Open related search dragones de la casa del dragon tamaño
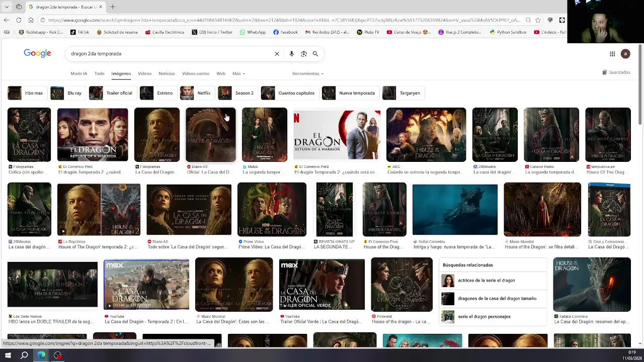Viewport: 644px width, 362px height. (493, 299)
